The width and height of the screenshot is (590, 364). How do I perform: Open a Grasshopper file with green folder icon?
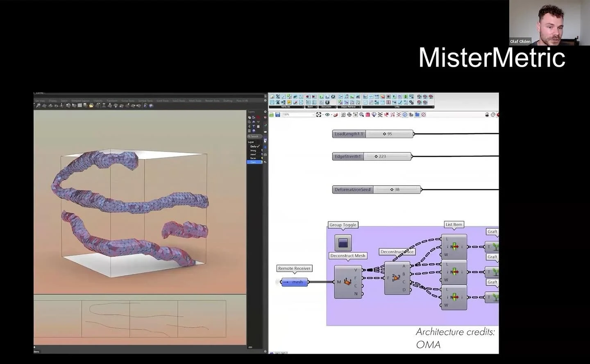[x=272, y=115]
